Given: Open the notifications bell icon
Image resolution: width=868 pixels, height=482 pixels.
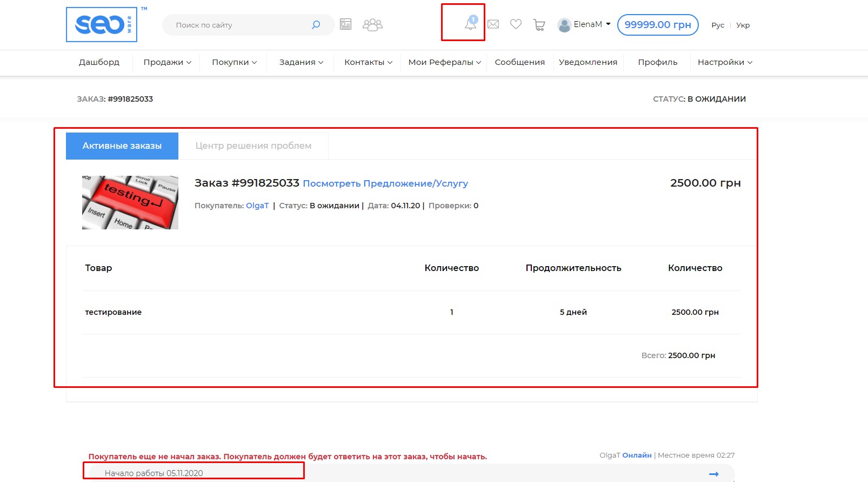Looking at the screenshot, I should click(470, 24).
